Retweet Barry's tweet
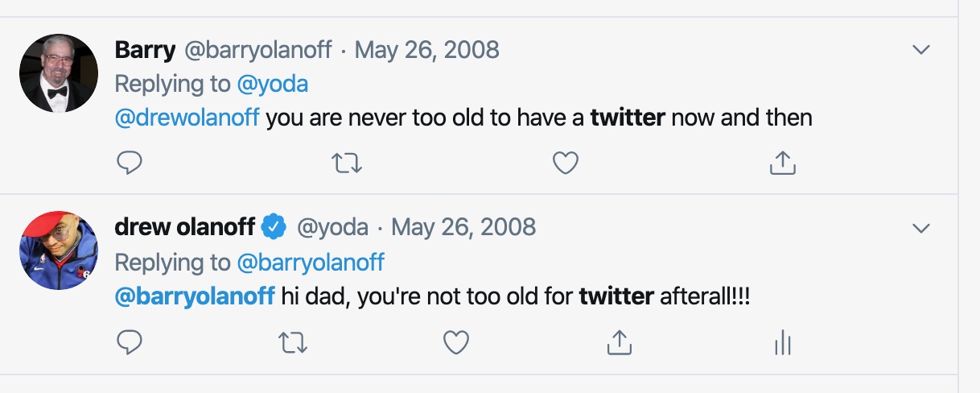Screen dimensions: 980x393 (x=348, y=163)
